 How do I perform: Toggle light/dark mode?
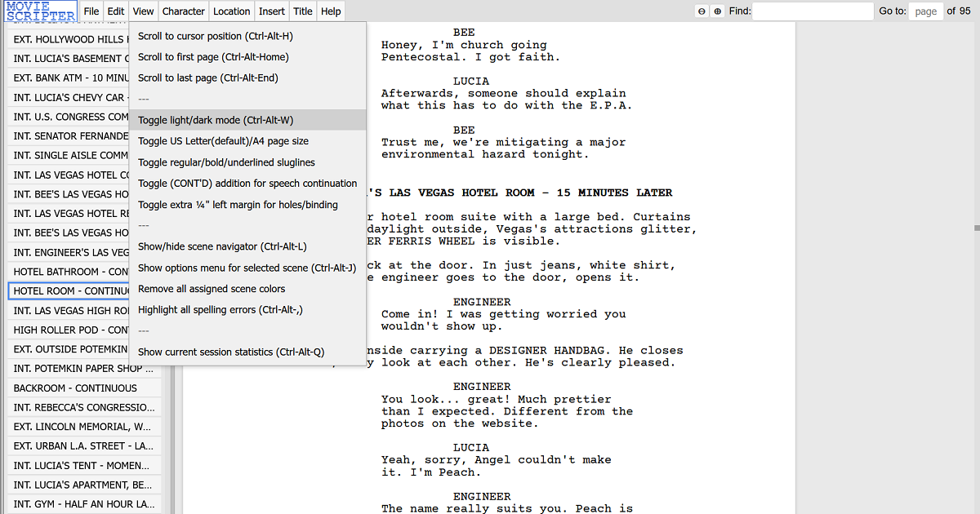[216, 120]
